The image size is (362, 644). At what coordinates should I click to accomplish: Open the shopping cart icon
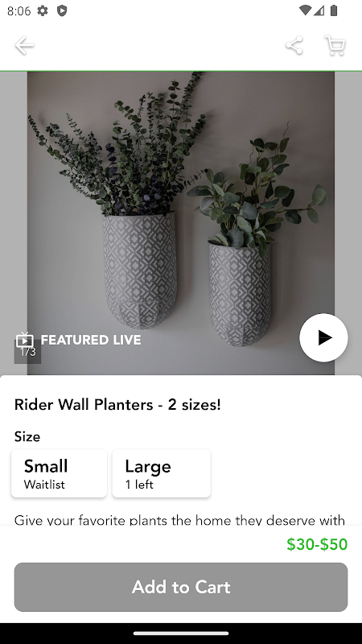click(335, 45)
